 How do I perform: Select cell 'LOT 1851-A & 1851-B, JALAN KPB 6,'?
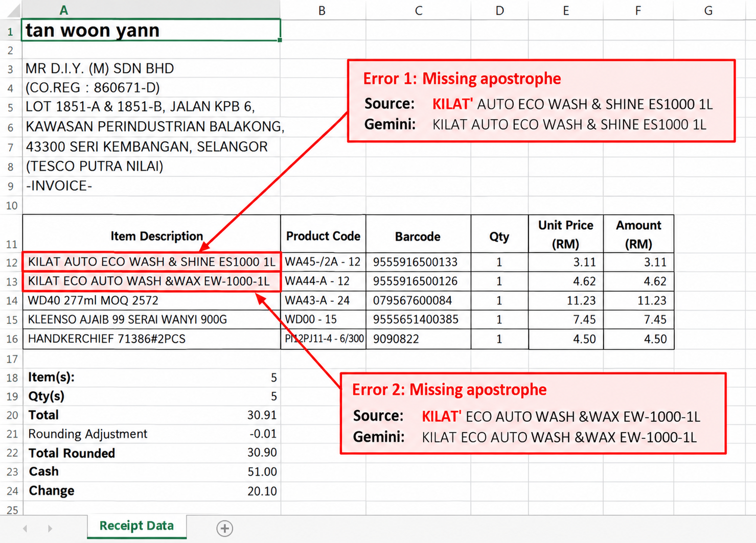coord(151,107)
